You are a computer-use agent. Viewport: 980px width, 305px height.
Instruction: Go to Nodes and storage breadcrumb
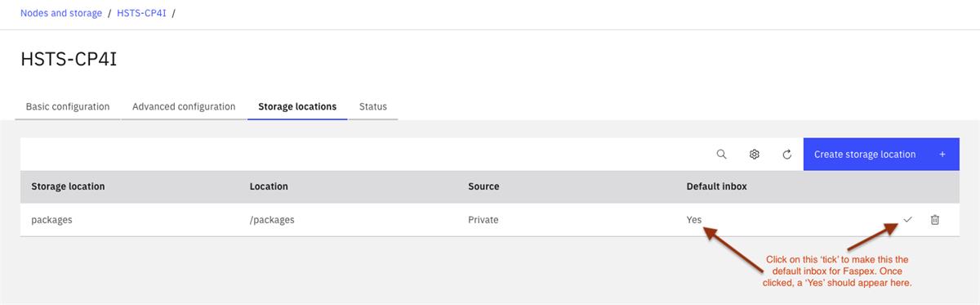[61, 13]
